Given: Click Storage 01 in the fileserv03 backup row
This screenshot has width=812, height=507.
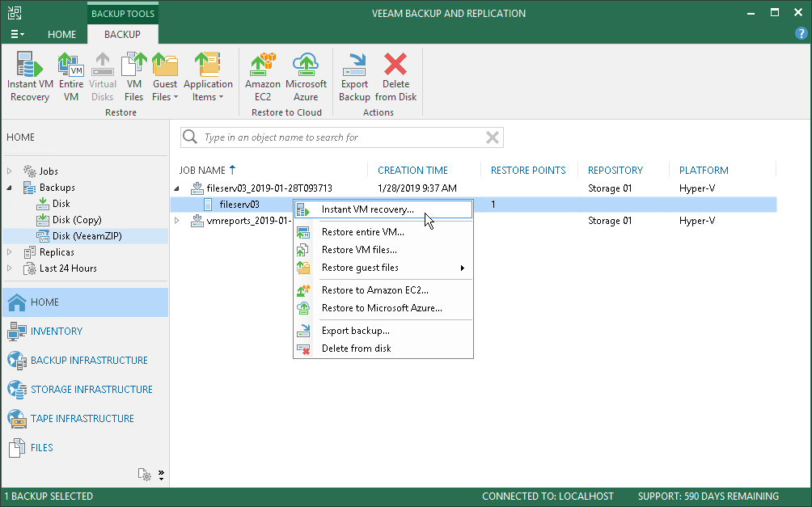Looking at the screenshot, I should (x=610, y=188).
